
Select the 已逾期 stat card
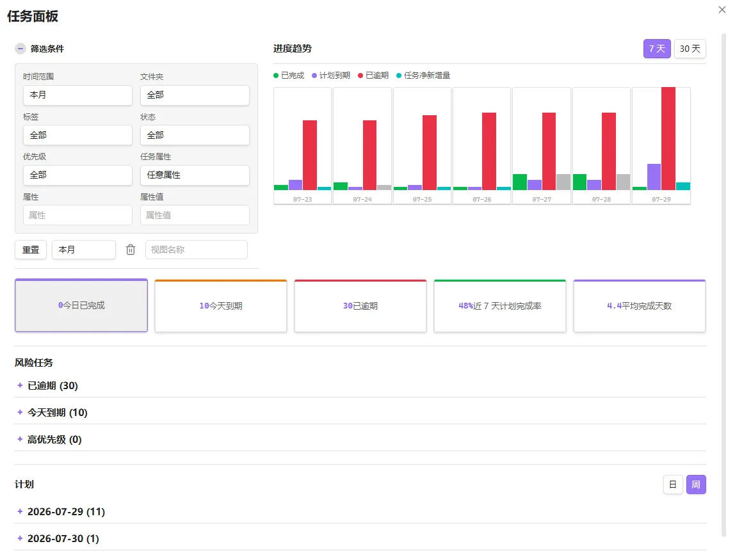pyautogui.click(x=360, y=305)
